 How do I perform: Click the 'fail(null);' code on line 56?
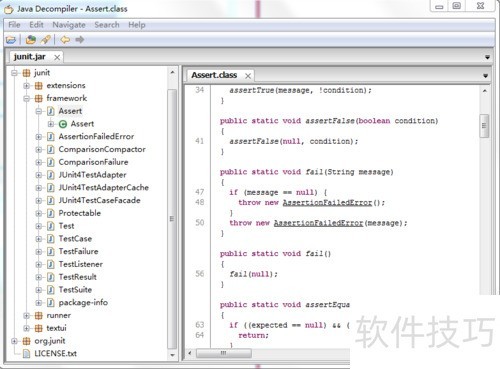tap(253, 274)
